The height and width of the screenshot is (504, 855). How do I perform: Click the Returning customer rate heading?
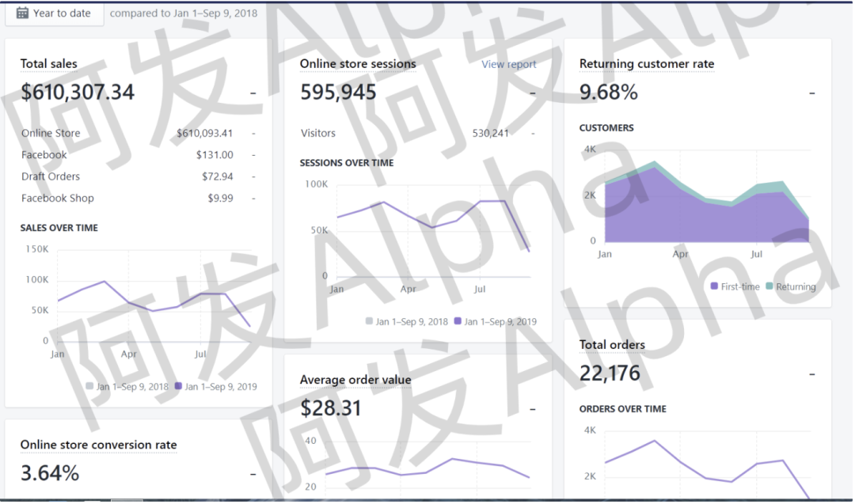point(647,64)
